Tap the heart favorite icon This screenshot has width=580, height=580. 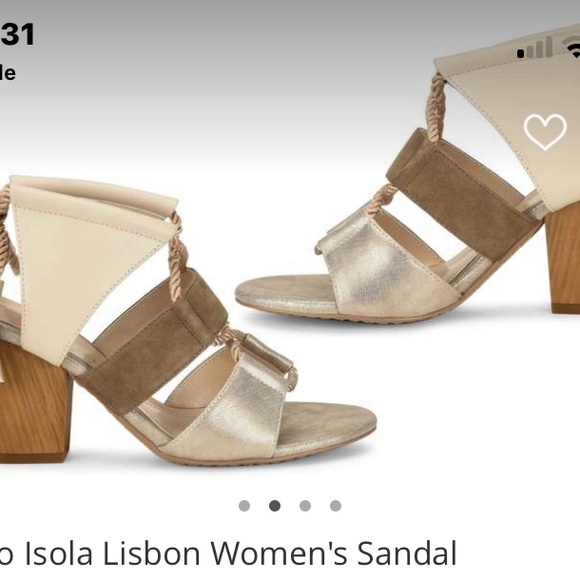545,132
